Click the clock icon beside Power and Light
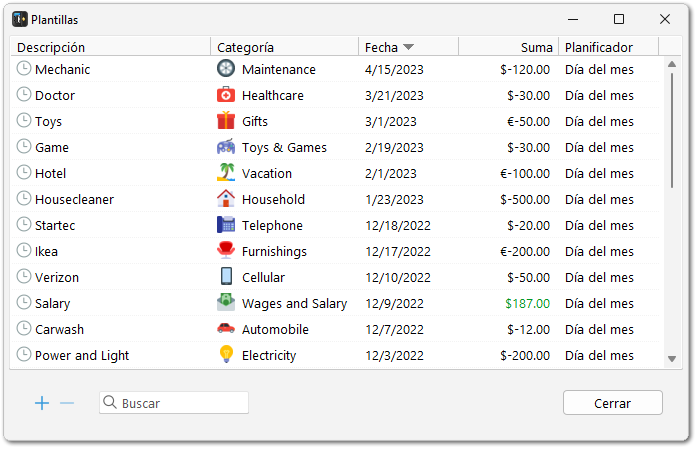 [24, 354]
